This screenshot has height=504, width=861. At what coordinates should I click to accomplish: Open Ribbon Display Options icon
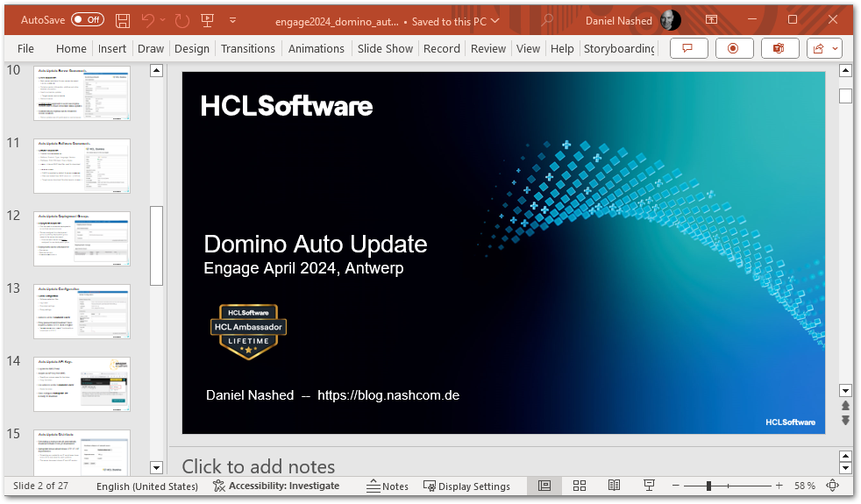click(x=711, y=20)
